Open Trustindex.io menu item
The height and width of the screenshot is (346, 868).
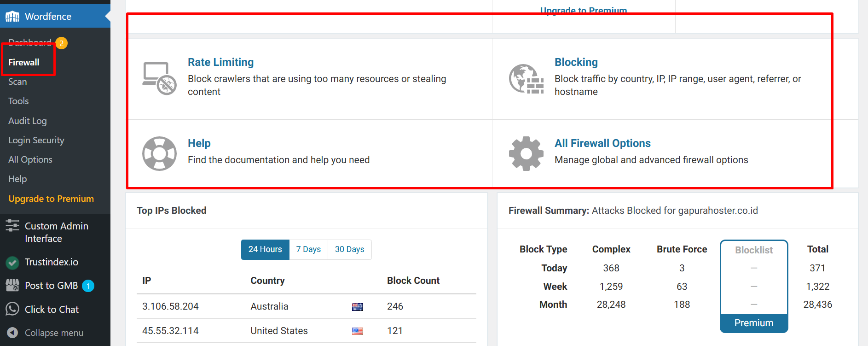[52, 262]
